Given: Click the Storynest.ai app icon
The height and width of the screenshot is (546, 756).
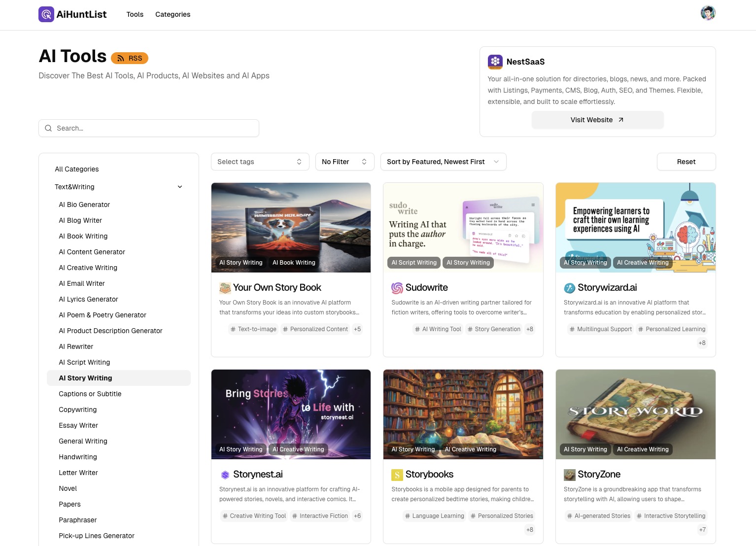Looking at the screenshot, I should click(224, 474).
